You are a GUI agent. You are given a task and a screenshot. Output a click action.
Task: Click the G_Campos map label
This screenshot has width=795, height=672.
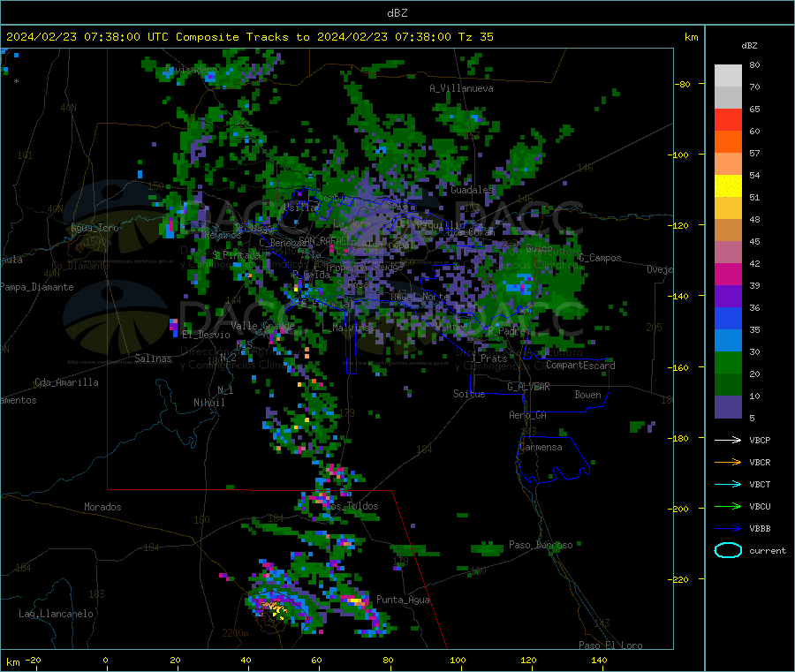click(601, 258)
